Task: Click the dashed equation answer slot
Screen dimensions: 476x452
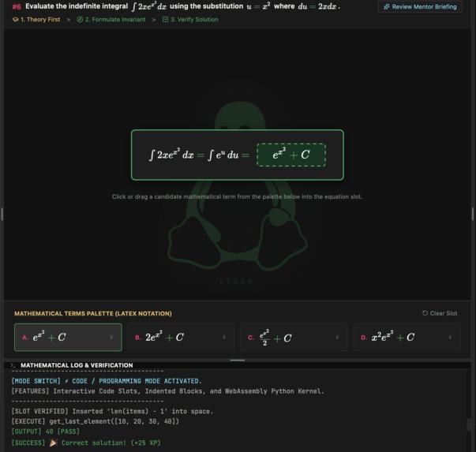Action: (291, 155)
